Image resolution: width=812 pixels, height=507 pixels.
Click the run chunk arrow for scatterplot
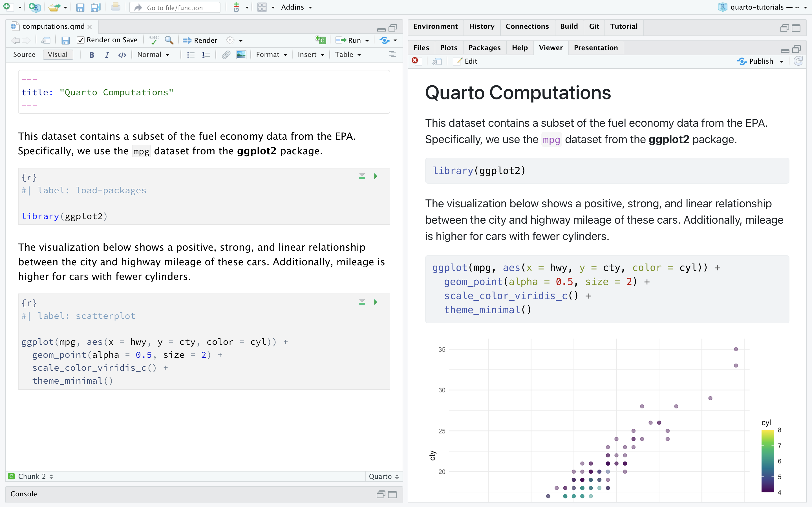(376, 302)
